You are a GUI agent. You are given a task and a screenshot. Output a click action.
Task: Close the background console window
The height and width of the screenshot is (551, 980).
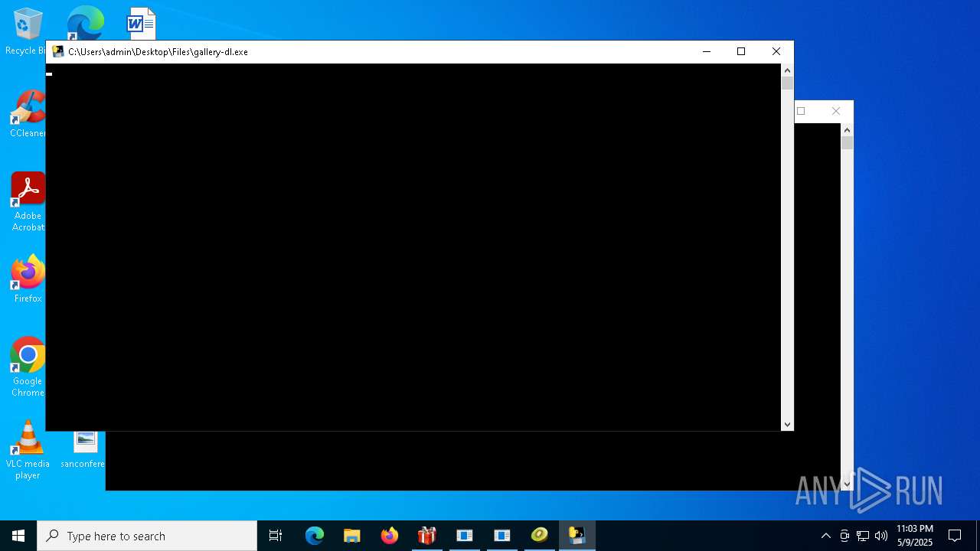coord(836,111)
